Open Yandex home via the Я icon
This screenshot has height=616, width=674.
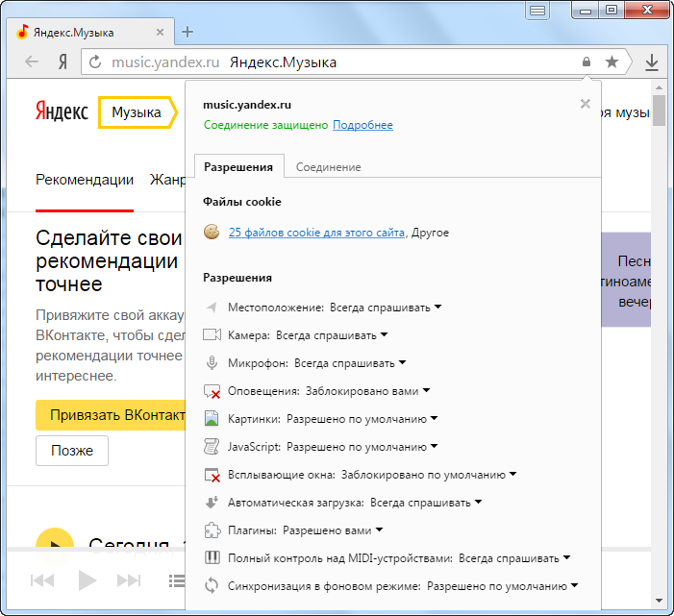(x=62, y=62)
